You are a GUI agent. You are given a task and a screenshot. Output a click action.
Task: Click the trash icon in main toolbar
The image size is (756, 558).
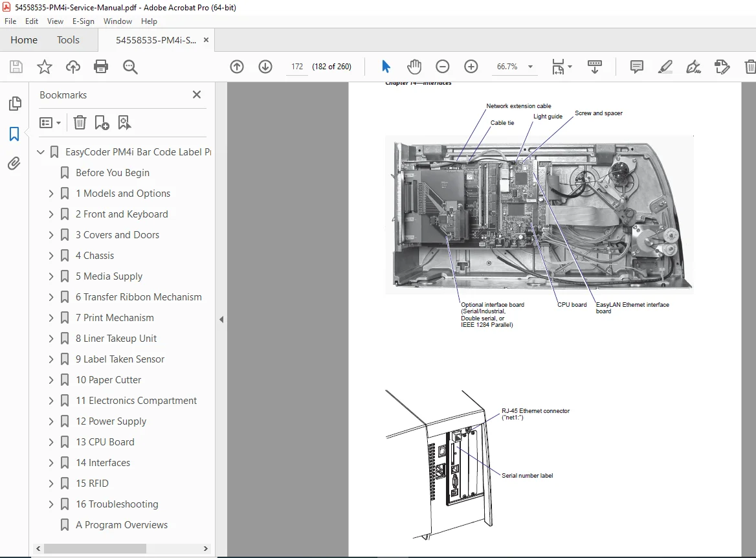750,67
